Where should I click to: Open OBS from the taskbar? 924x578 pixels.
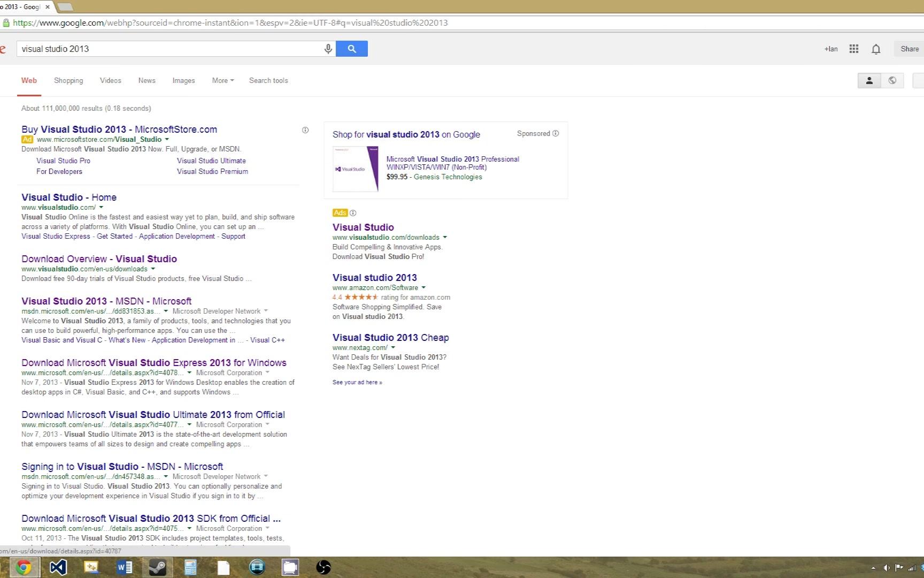click(x=324, y=567)
